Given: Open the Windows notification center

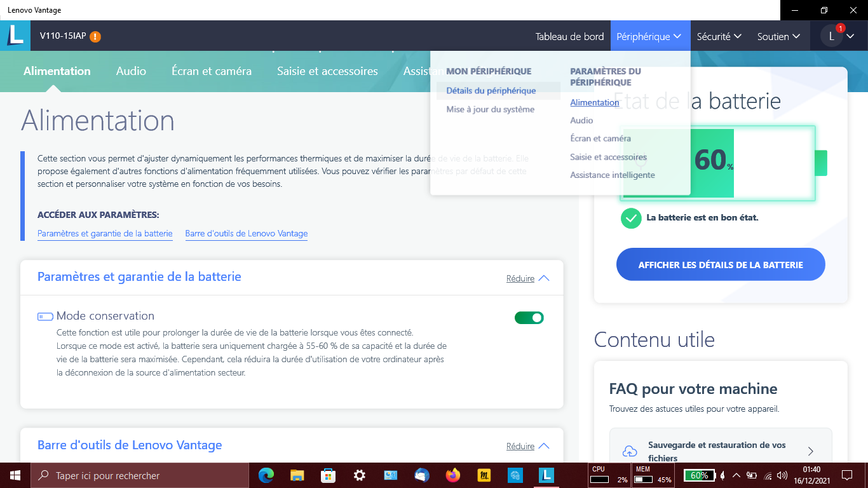Looking at the screenshot, I should click(847, 475).
